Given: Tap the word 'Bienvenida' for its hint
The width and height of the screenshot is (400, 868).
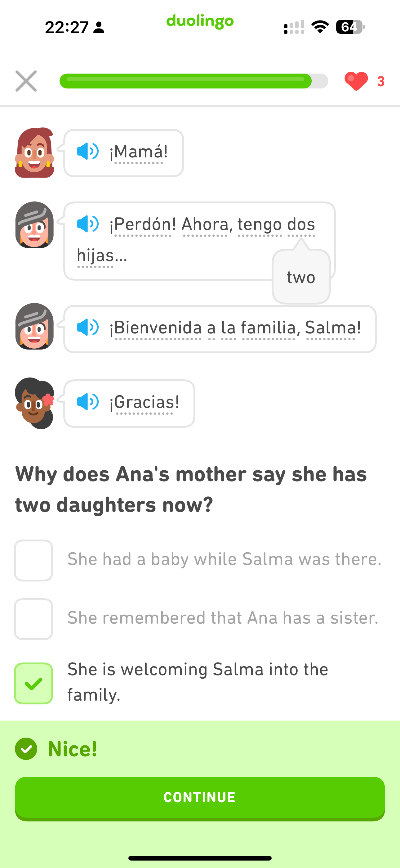Looking at the screenshot, I should 158,328.
